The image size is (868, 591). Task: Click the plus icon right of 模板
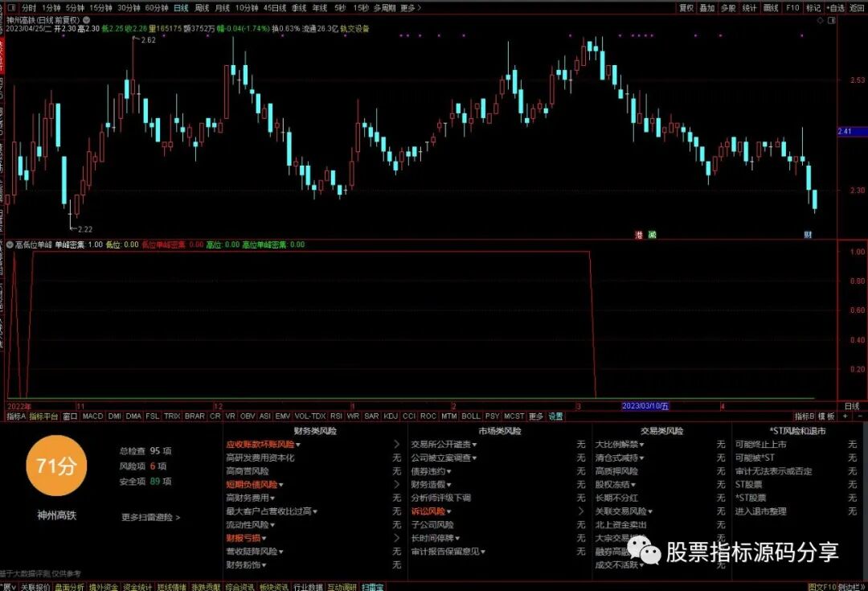point(845,416)
